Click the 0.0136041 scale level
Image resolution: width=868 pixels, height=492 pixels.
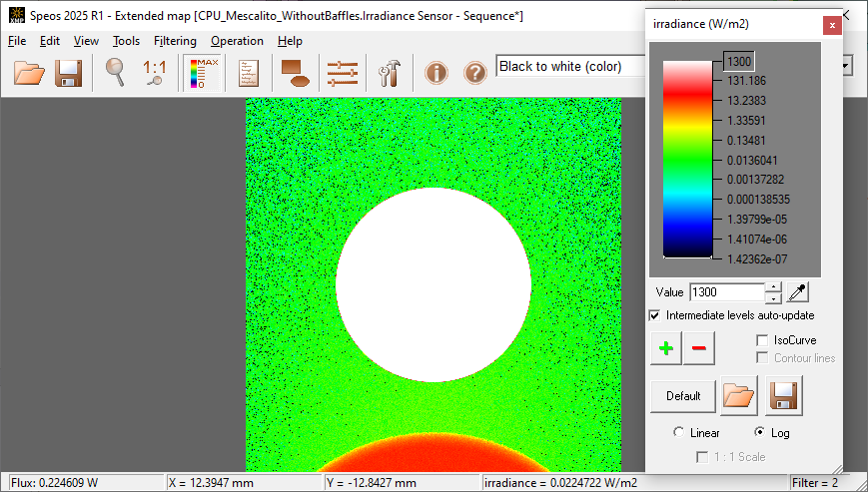[x=752, y=161]
